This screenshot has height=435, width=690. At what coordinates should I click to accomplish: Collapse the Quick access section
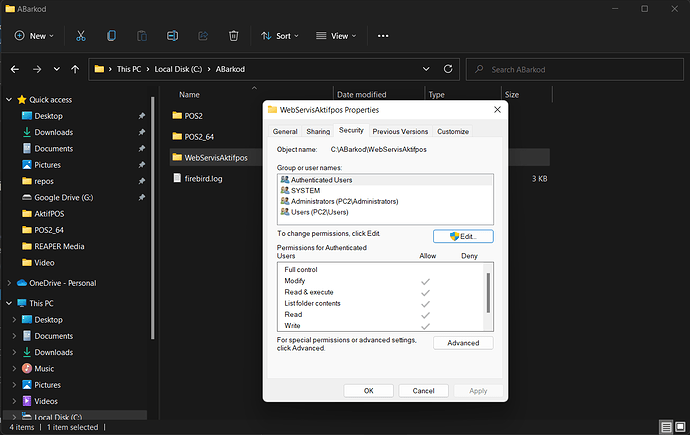point(9,100)
